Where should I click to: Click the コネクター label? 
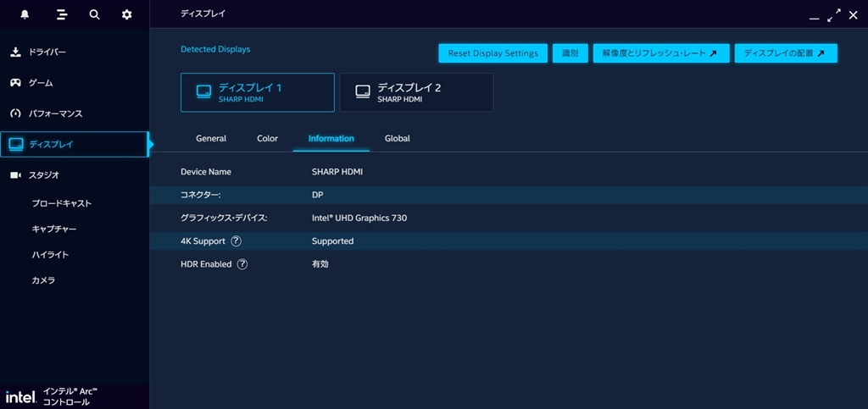click(201, 195)
